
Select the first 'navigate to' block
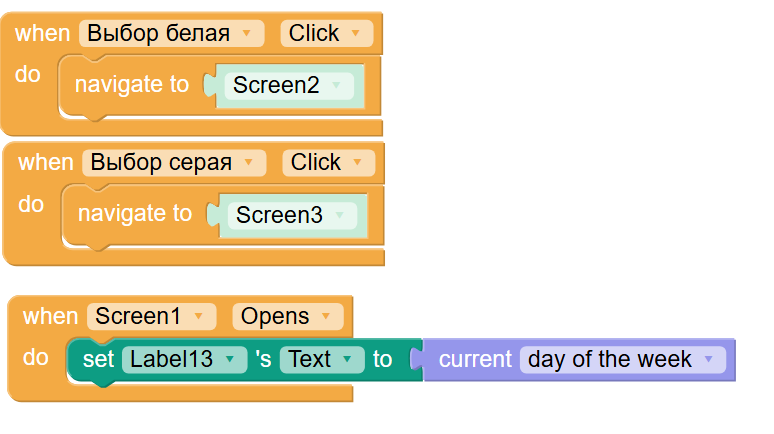131,85
